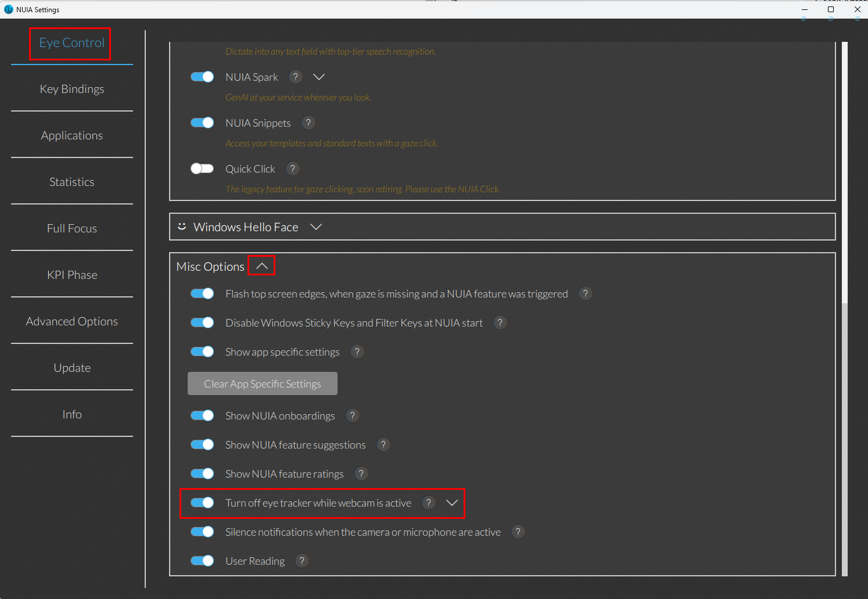Show help for turn off eye tracker option
Screen dimensions: 868x599
pos(429,503)
